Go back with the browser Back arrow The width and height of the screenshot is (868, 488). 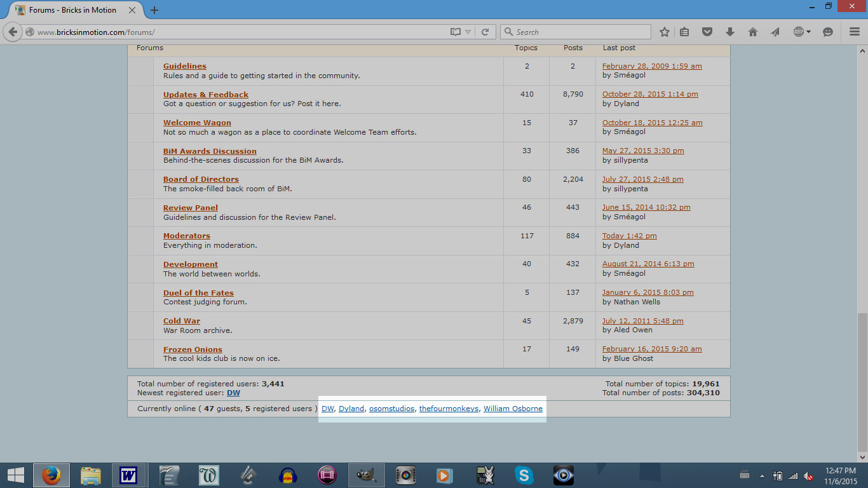(x=13, y=32)
